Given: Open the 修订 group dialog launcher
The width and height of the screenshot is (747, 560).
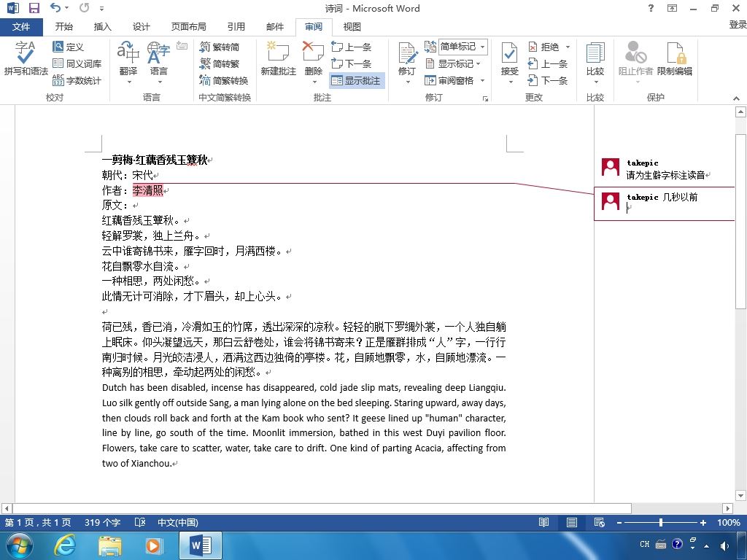Looking at the screenshot, I should (x=485, y=98).
